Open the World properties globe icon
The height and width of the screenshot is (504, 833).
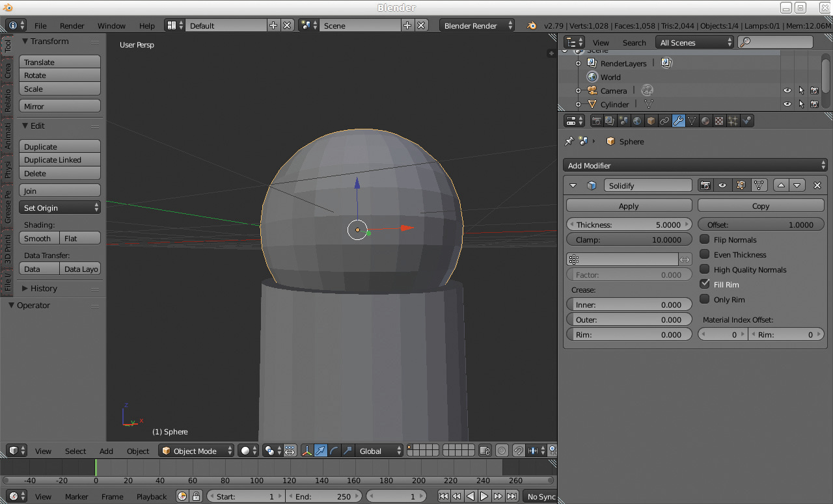tap(637, 121)
